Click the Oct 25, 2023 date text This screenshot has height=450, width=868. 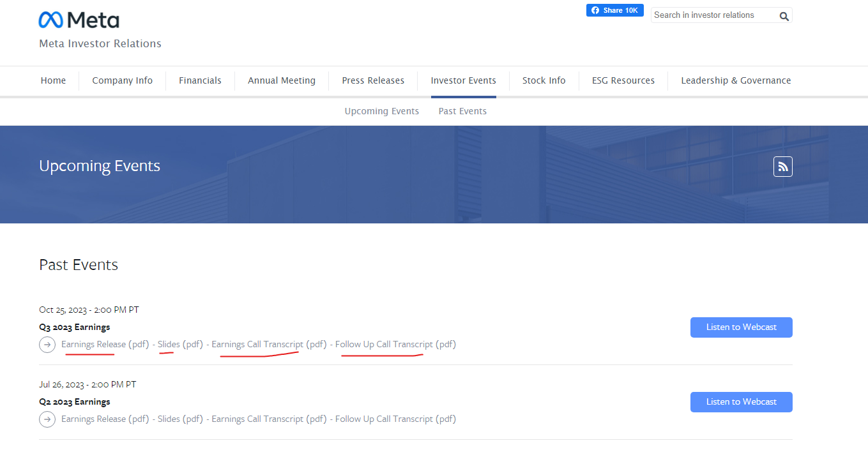(89, 310)
